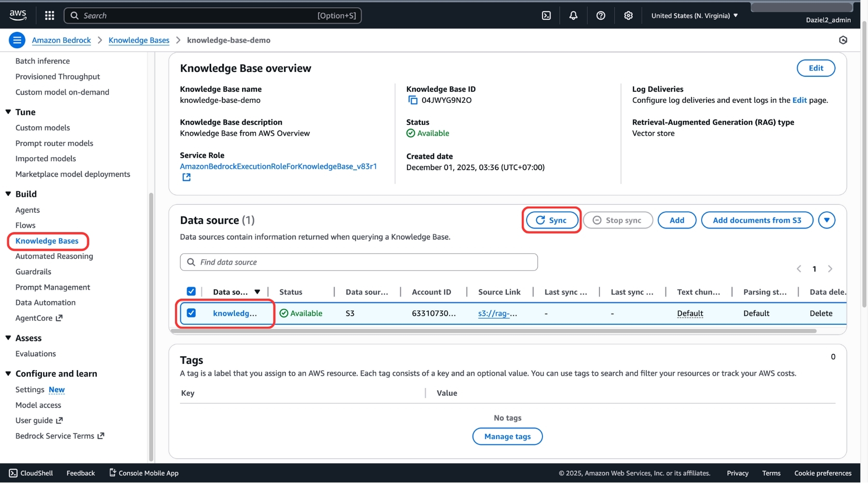Click the Find data source search field
This screenshot has height=484, width=868.
coord(359,262)
